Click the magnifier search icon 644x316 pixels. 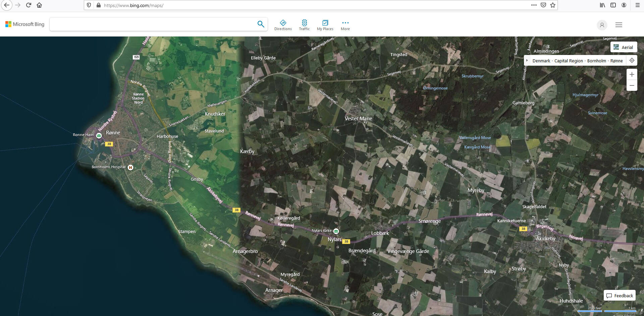pos(261,24)
